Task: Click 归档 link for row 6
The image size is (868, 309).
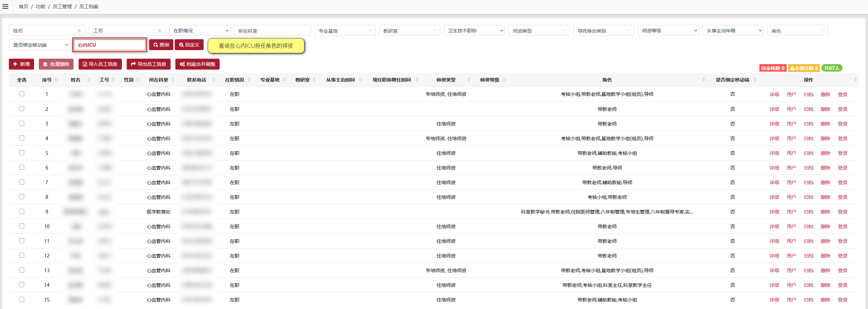Action: tap(808, 168)
